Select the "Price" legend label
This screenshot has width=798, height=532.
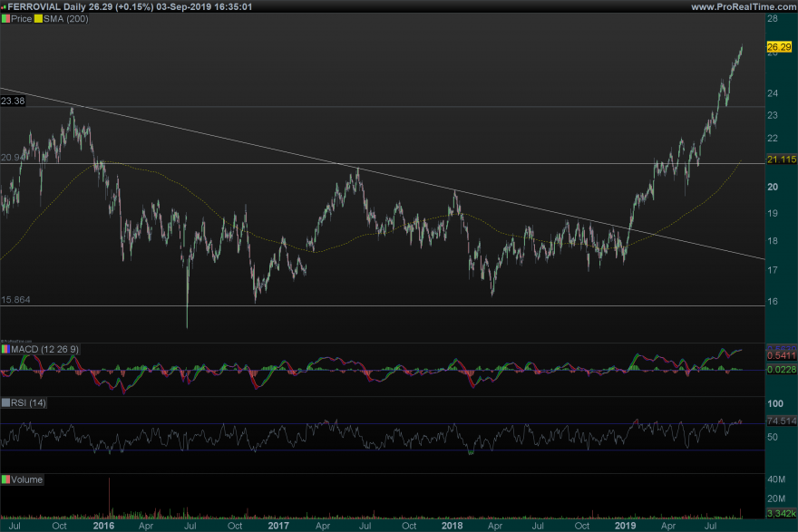pos(22,19)
